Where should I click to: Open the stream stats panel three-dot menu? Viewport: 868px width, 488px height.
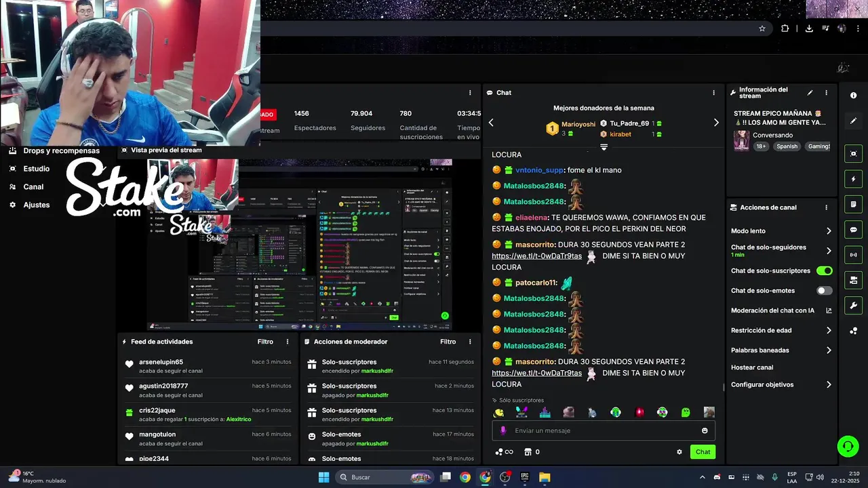coord(470,93)
